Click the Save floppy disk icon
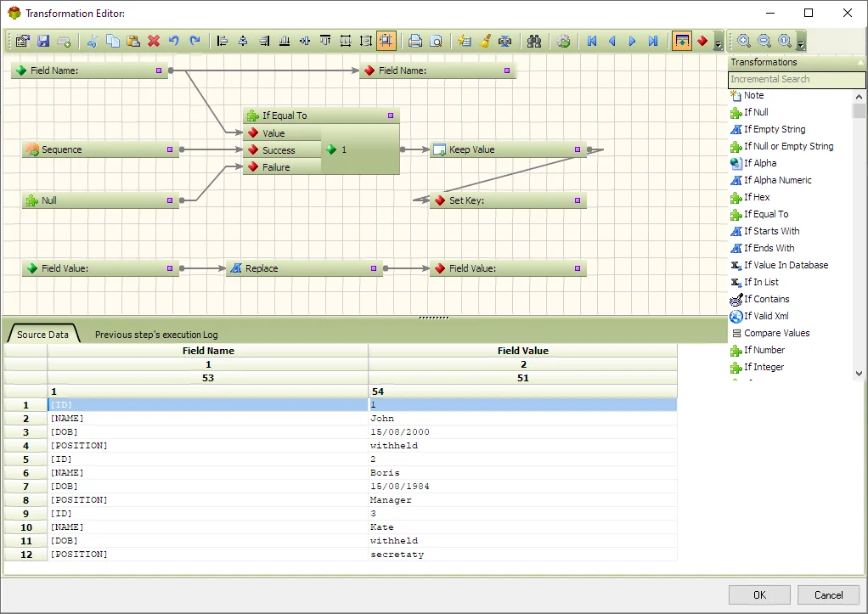 coord(43,41)
